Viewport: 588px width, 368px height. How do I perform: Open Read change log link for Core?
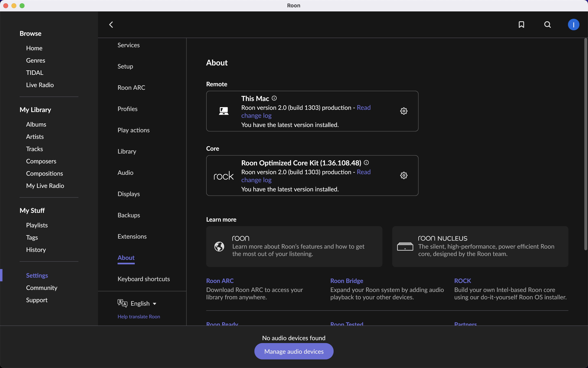[x=306, y=176]
